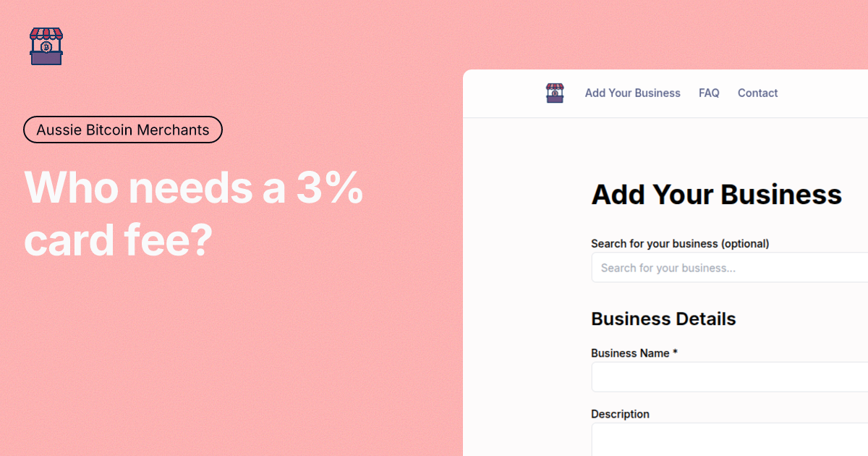The width and height of the screenshot is (868, 456).
Task: Click the 'Business Details' section heading
Action: point(663,319)
